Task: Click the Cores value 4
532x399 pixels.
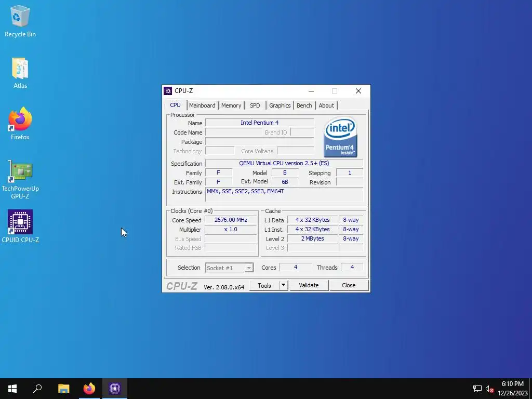Action: pyautogui.click(x=296, y=268)
